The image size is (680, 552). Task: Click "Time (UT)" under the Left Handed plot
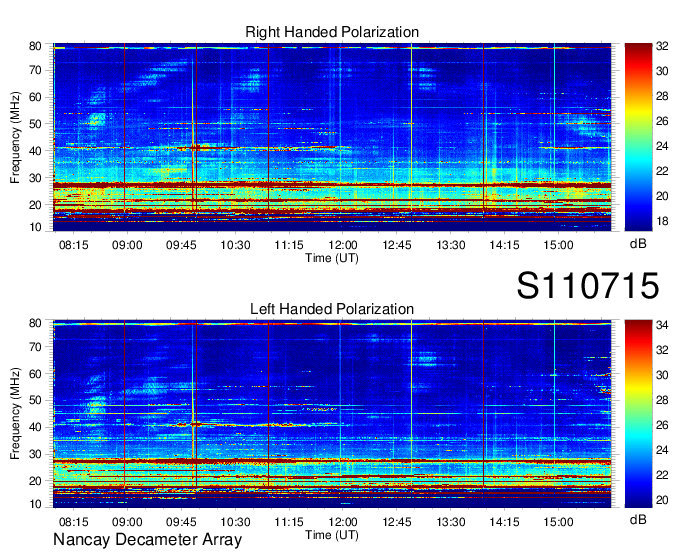pos(332,535)
